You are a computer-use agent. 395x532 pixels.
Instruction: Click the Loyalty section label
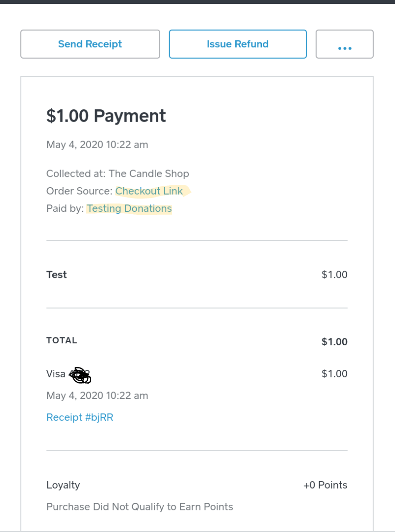point(63,485)
